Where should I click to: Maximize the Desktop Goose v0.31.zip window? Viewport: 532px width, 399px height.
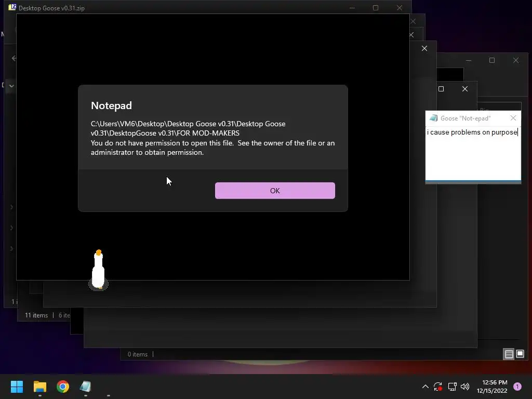pyautogui.click(x=375, y=8)
